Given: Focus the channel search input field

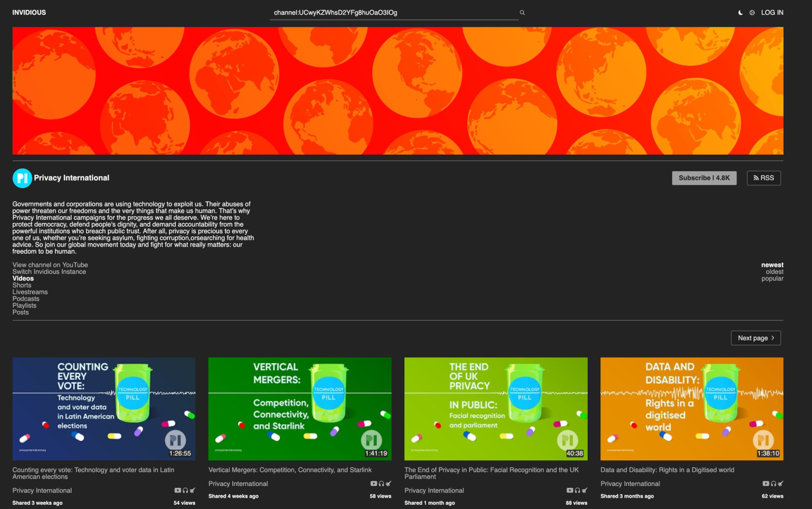Looking at the screenshot, I should tap(394, 13).
